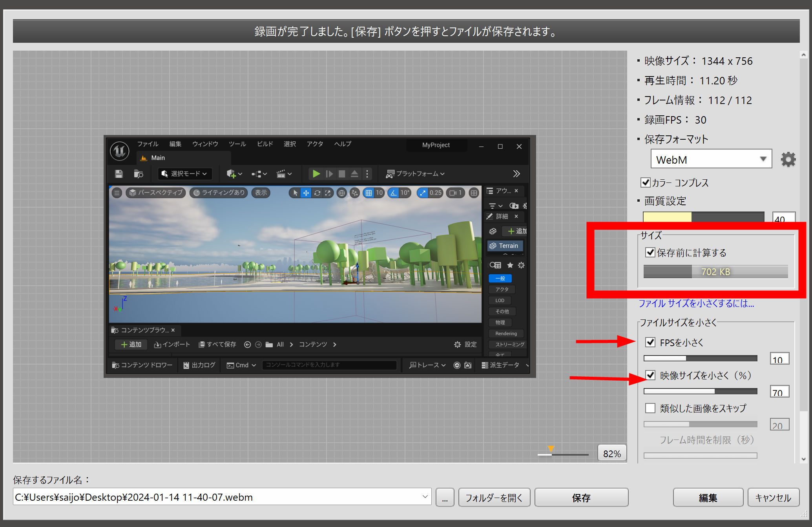
Task: Expand the save filename path dropdown
Action: point(425,497)
